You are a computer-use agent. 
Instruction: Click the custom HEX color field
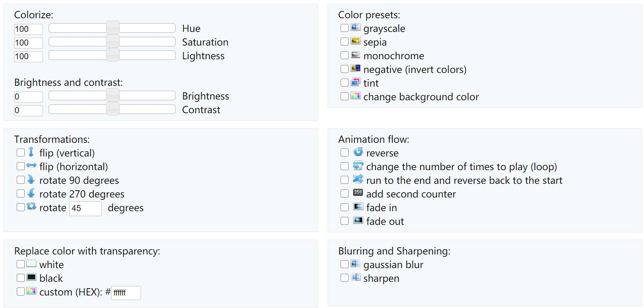click(125, 293)
